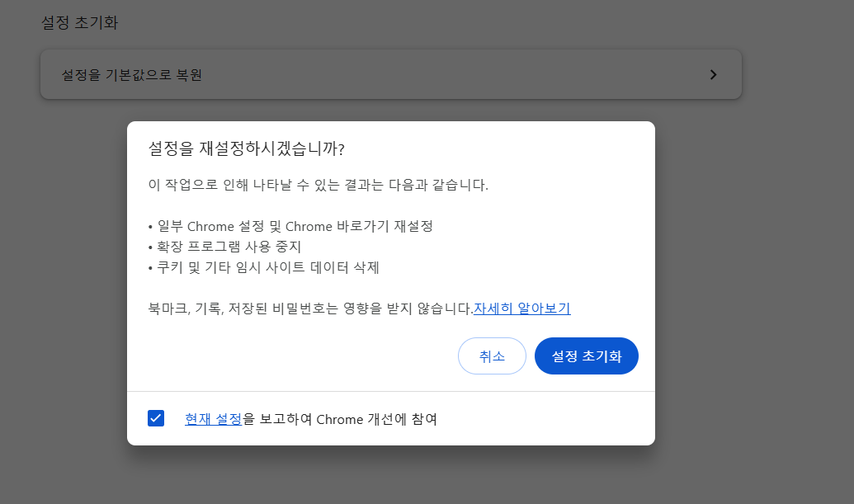Image resolution: width=854 pixels, height=504 pixels.
Task: Click the 설정을 재설정하시겠습니까? dialog title
Action: point(246,148)
